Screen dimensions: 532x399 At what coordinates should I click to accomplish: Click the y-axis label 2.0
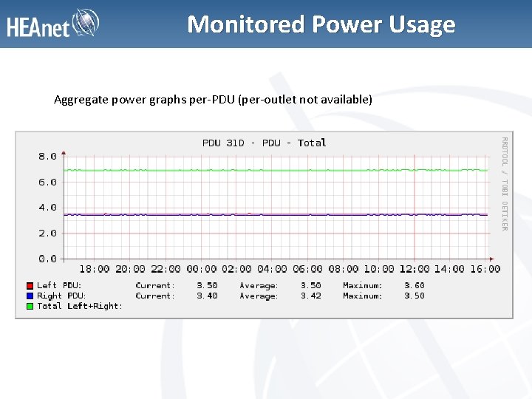47,233
